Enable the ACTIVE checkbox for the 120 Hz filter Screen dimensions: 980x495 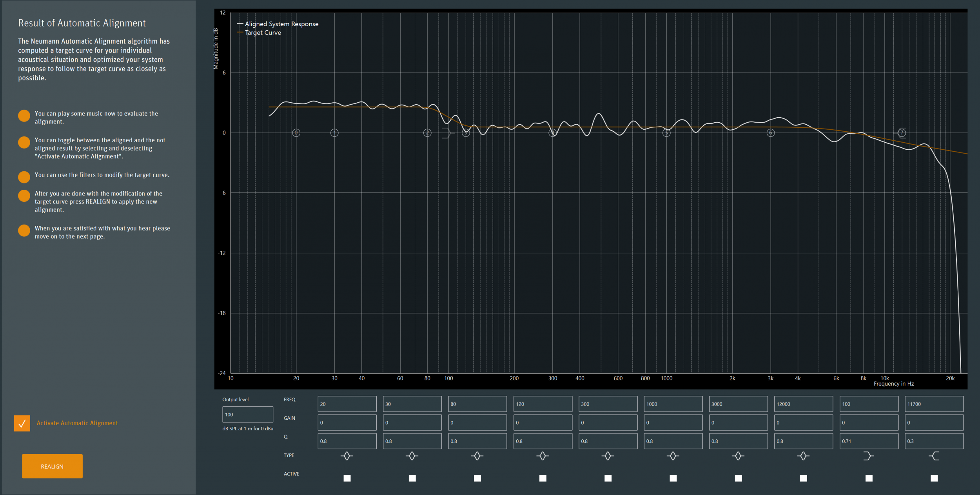point(543,478)
